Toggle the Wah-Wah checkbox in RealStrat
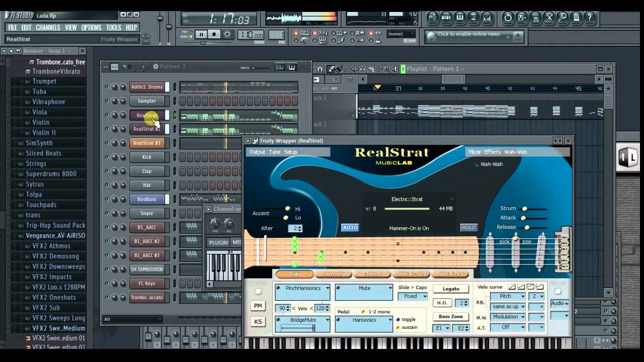 pos(476,164)
